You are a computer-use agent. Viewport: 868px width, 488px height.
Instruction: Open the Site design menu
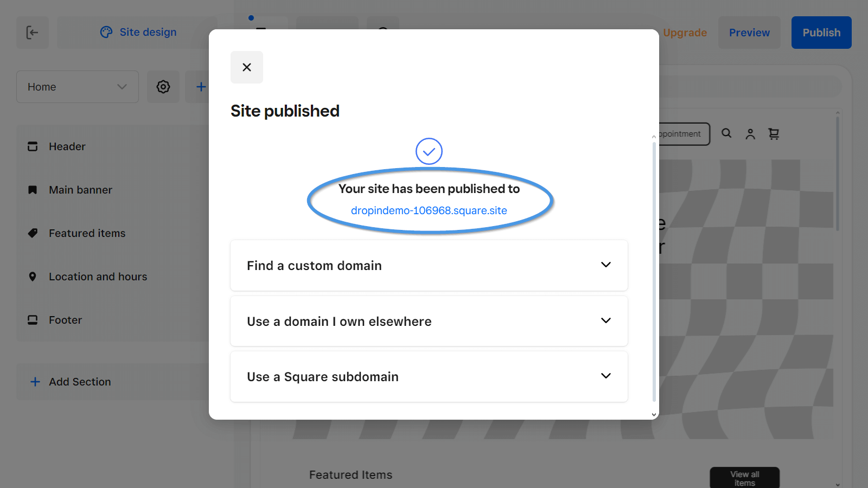[138, 32]
